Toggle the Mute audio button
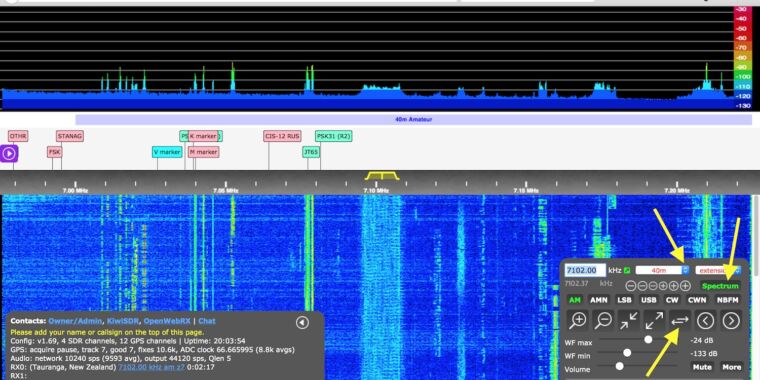Screen dimensions: 760x380 (x=702, y=367)
